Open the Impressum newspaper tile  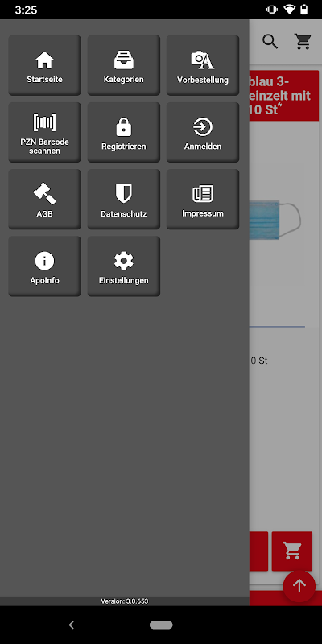point(203,199)
